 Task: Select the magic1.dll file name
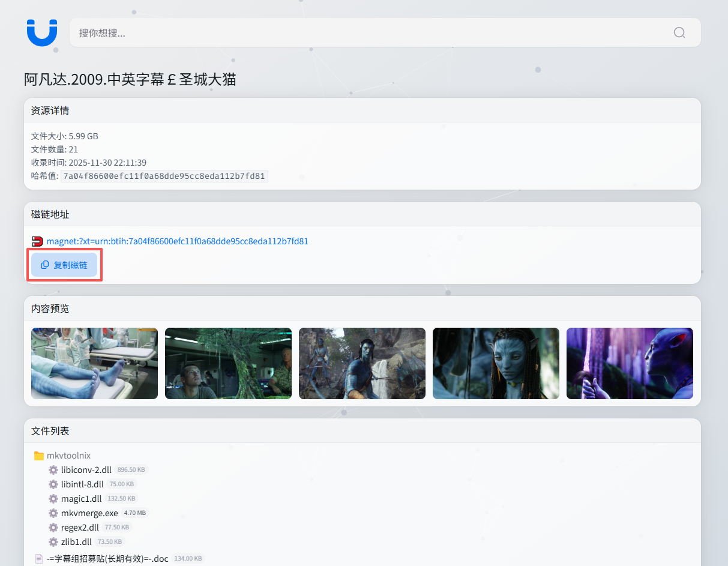(82, 499)
